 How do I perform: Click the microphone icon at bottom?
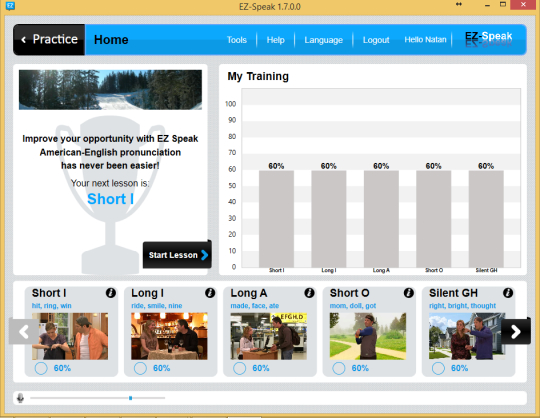(x=20, y=398)
